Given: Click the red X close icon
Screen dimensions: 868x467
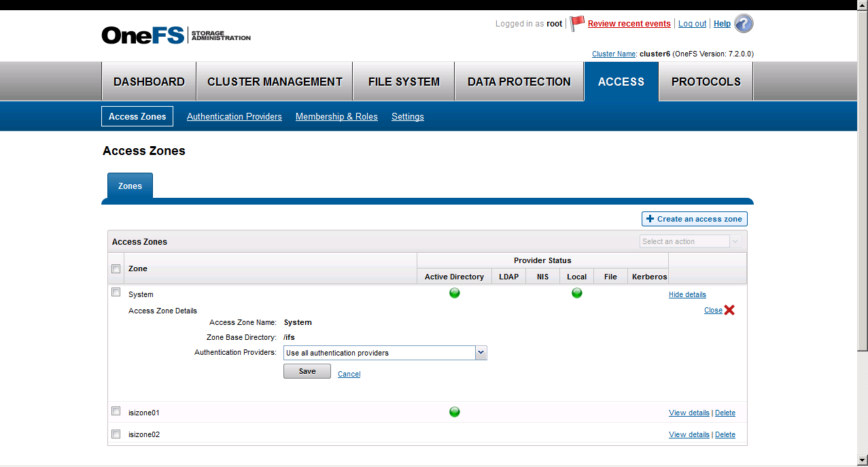Looking at the screenshot, I should (729, 310).
